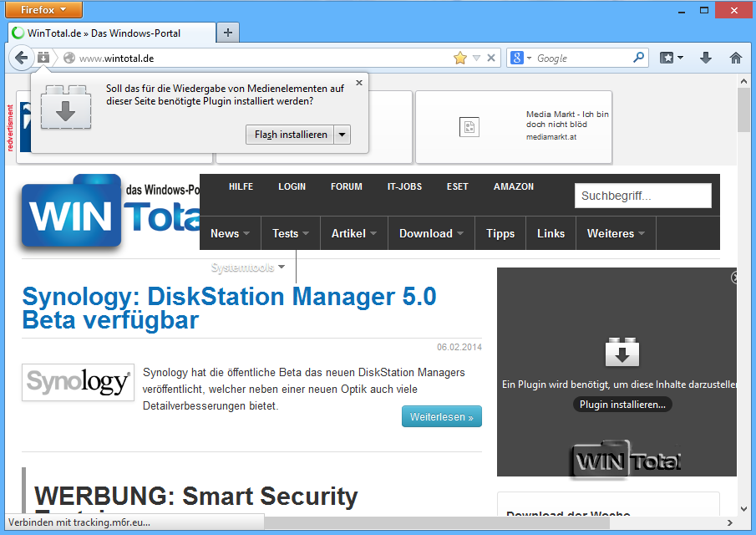Click horizontal scrollbar right arrow

click(730, 522)
